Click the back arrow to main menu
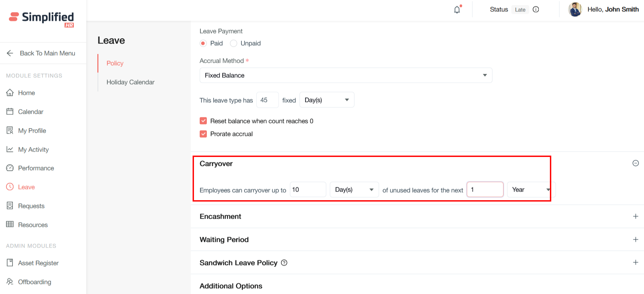 10,53
